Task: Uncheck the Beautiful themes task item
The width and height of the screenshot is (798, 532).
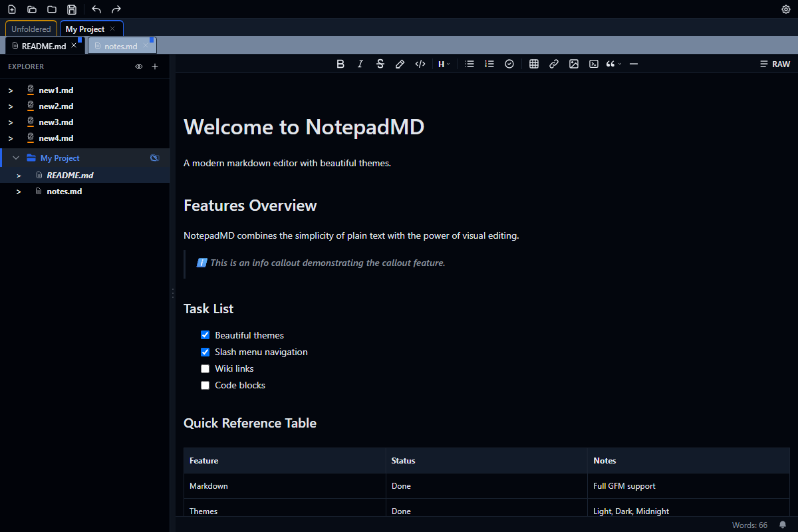Action: point(205,334)
